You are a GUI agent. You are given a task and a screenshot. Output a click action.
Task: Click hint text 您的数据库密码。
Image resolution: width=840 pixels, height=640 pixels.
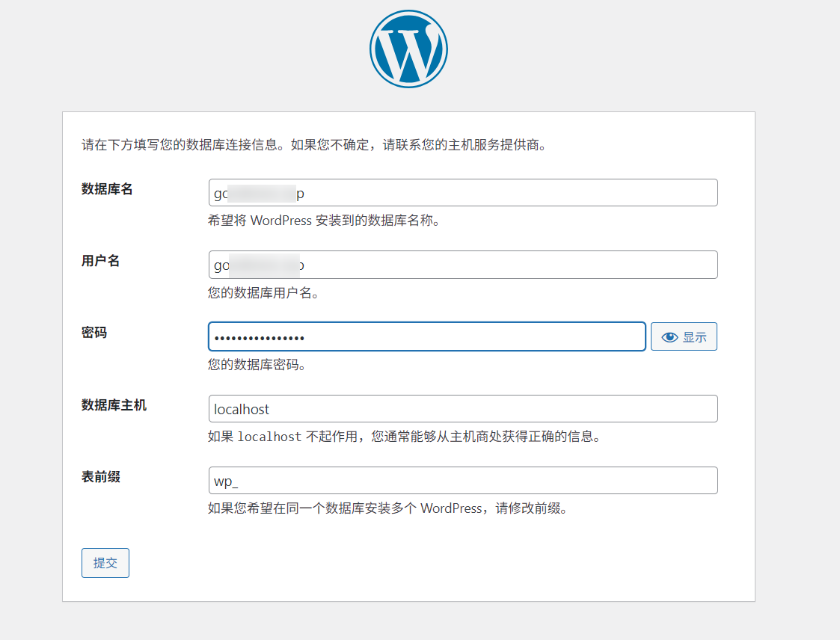(257, 365)
